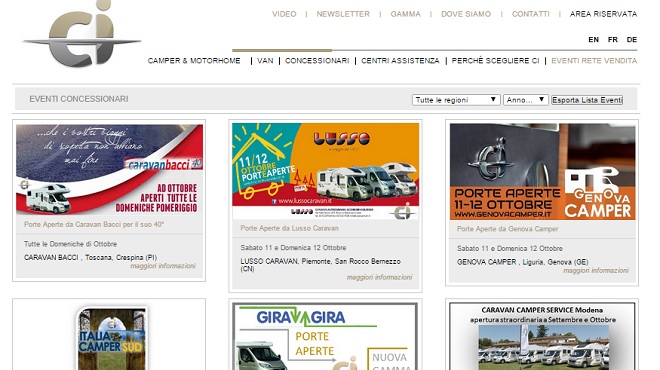This screenshot has height=370, width=660.
Task: Open the NEWSLETTER link
Action: (343, 14)
